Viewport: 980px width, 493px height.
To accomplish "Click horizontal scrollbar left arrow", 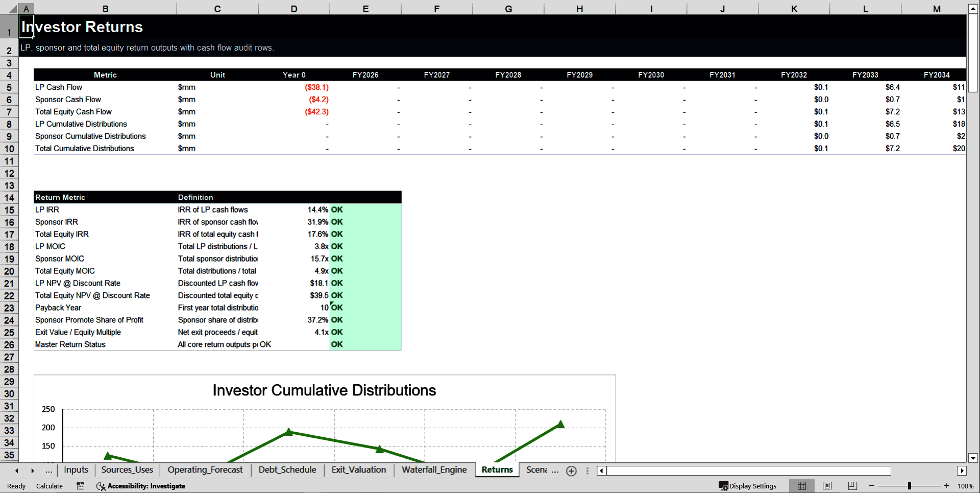I will click(x=602, y=471).
